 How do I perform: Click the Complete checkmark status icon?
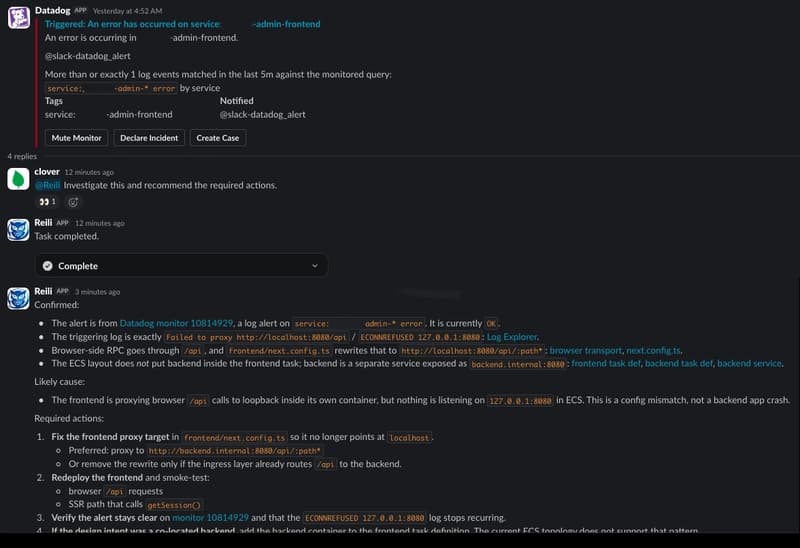47,266
